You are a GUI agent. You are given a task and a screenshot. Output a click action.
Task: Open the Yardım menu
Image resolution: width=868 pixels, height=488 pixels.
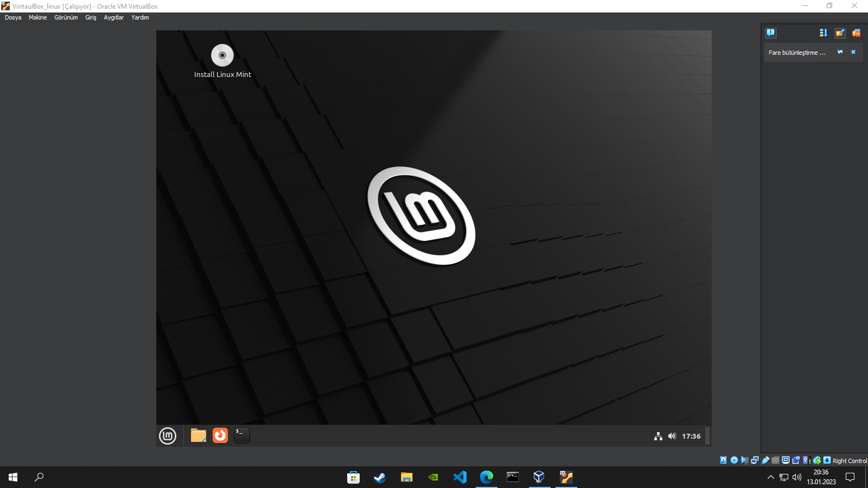tap(140, 17)
